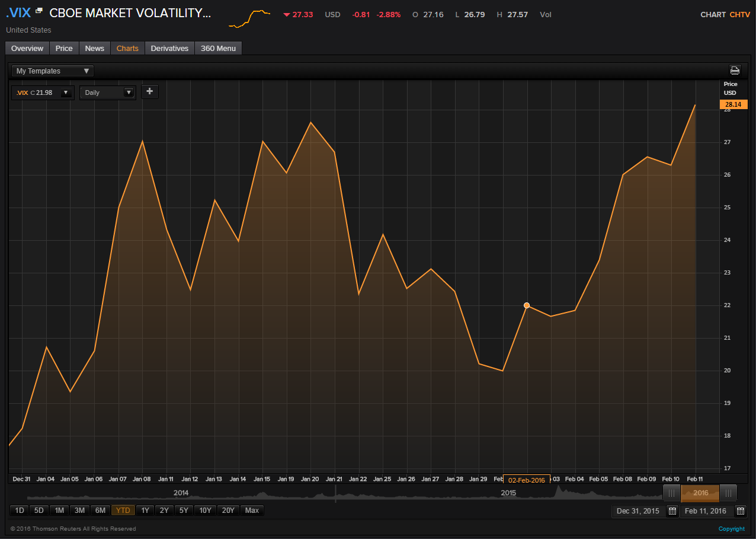Viewport: 756px width, 539px height.
Task: Switch to the Derivatives tab
Action: pos(169,49)
